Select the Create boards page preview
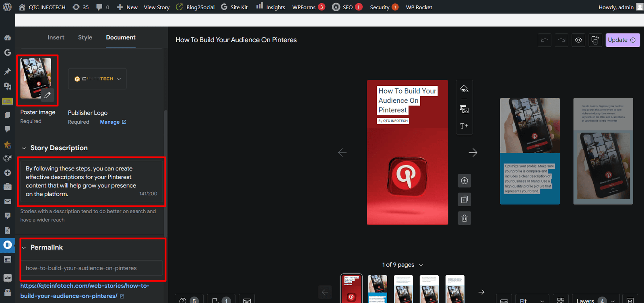 603,151
